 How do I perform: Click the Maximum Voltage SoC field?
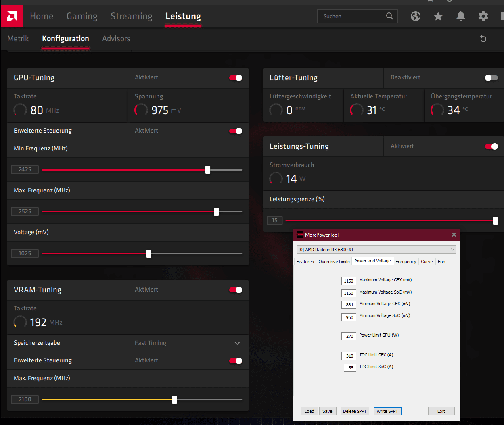[x=349, y=293]
